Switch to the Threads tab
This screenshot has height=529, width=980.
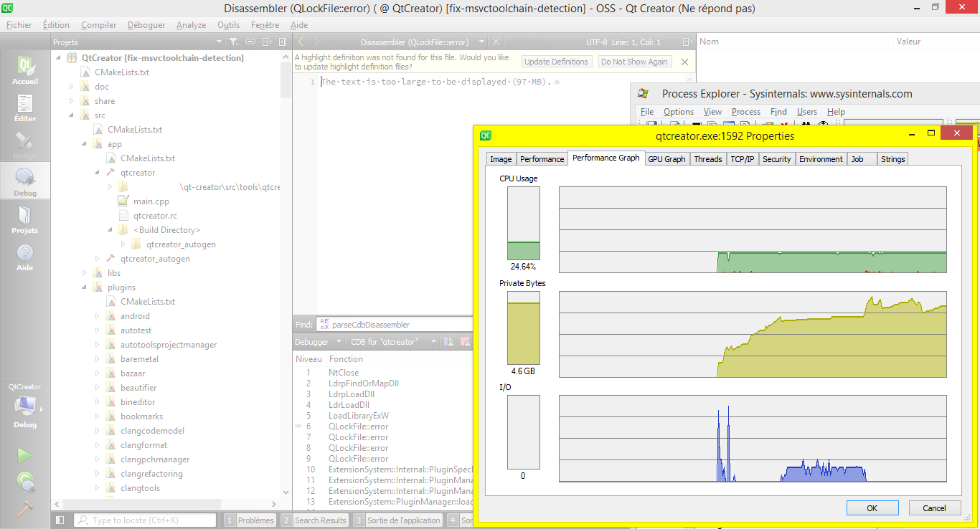pos(707,159)
